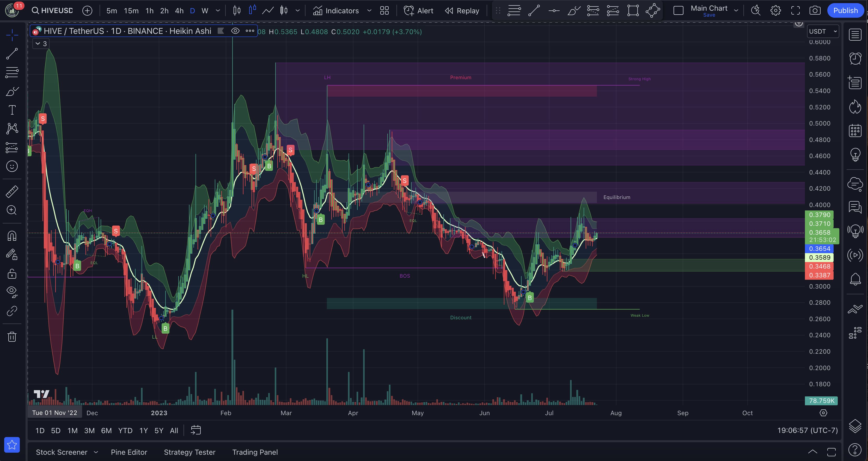Screen dimensions: 868x461
Task: Select the 1D date range
Action: pos(40,430)
